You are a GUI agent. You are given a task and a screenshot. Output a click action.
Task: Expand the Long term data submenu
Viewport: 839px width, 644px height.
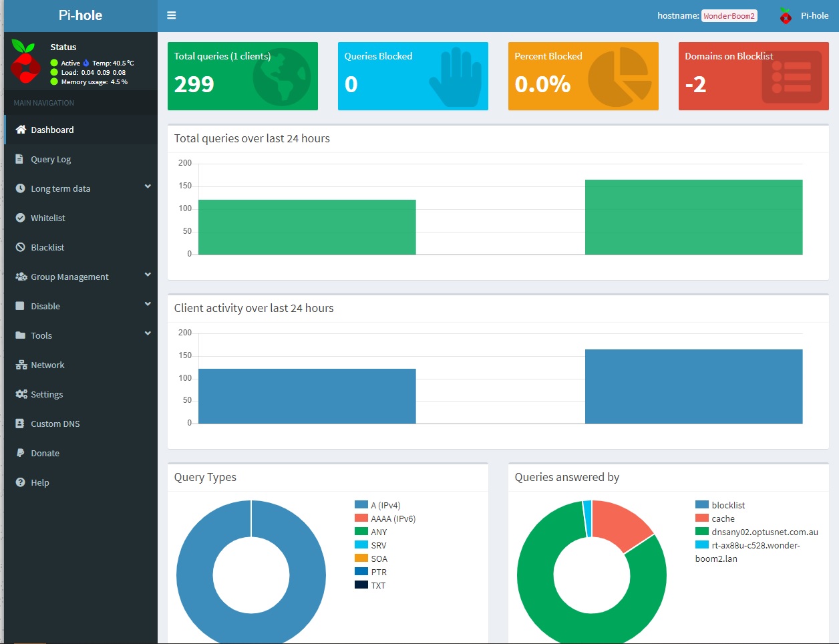tap(148, 187)
